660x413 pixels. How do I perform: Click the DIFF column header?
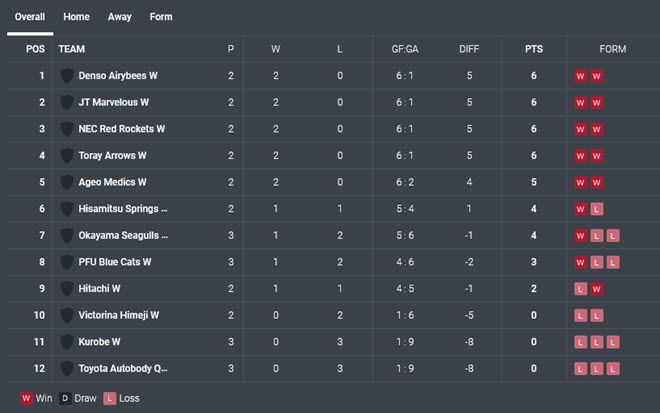(469, 49)
